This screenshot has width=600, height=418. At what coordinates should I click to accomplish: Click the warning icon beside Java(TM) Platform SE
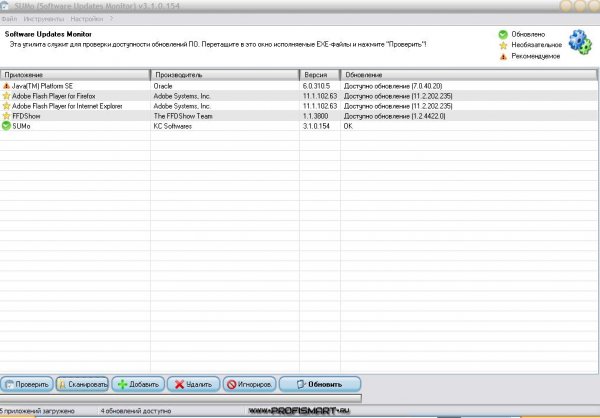pos(6,86)
